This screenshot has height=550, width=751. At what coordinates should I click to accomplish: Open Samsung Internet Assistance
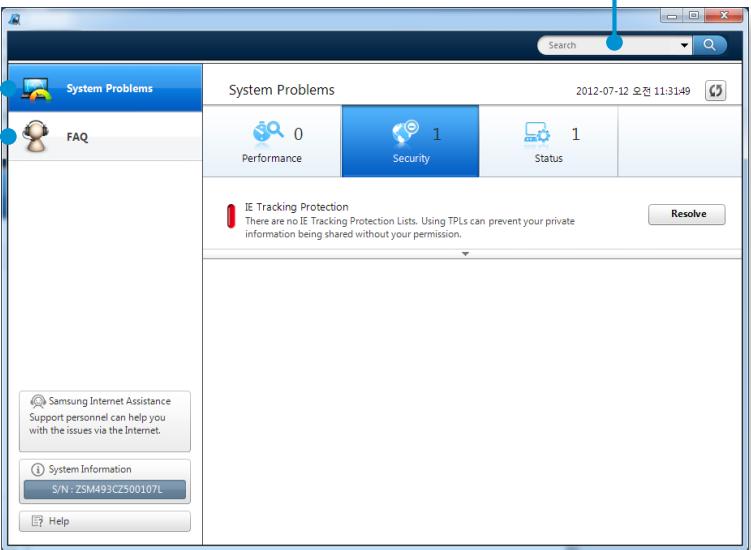coord(105,421)
